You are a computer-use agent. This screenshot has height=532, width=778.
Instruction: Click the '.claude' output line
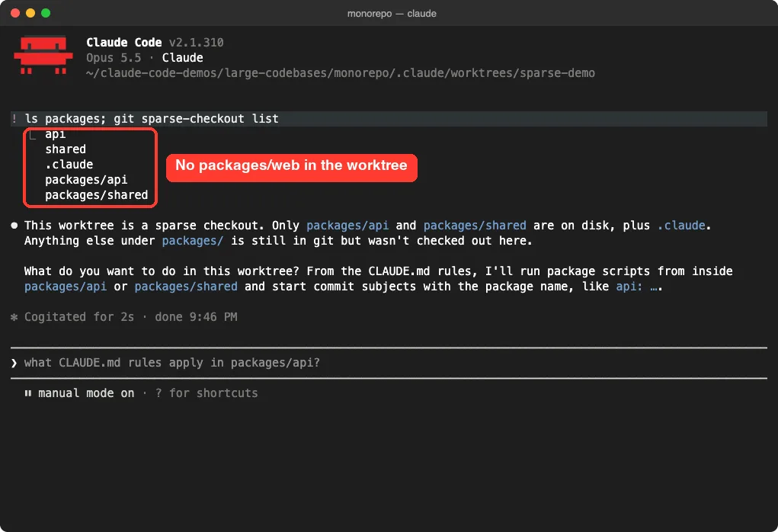coord(69,165)
